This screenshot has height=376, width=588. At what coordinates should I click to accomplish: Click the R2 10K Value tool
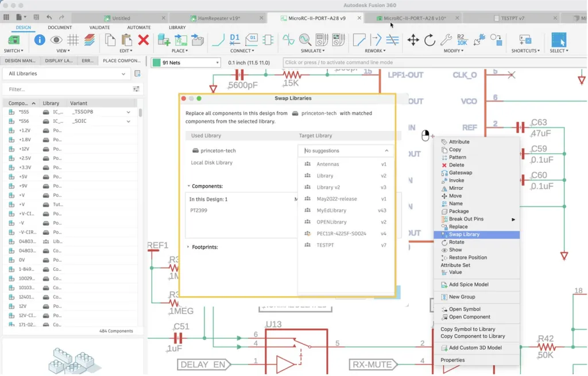462,40
